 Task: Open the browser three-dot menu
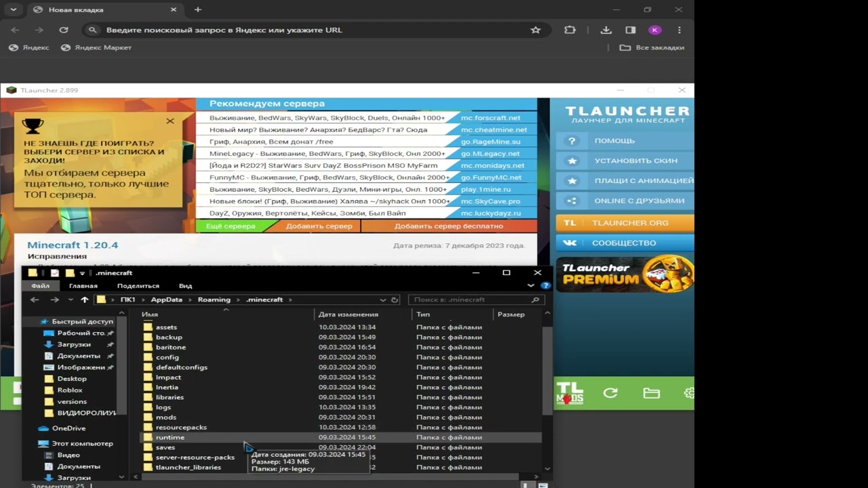tap(679, 30)
